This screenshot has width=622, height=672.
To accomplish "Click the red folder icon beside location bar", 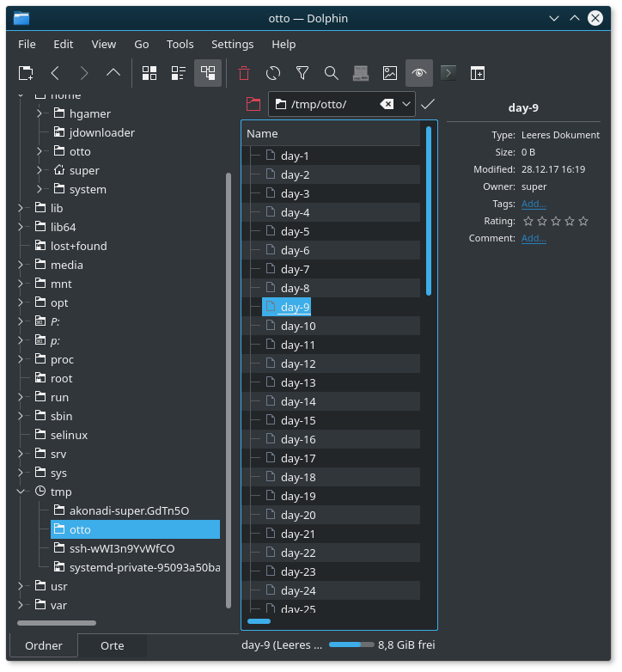I will 253,104.
